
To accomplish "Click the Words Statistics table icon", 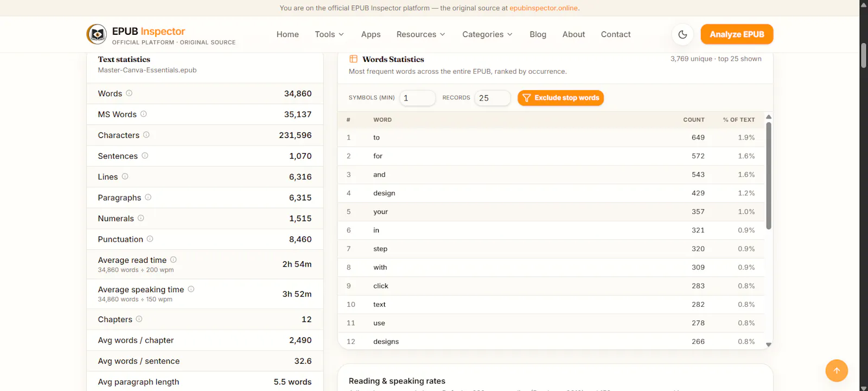I will [x=353, y=59].
